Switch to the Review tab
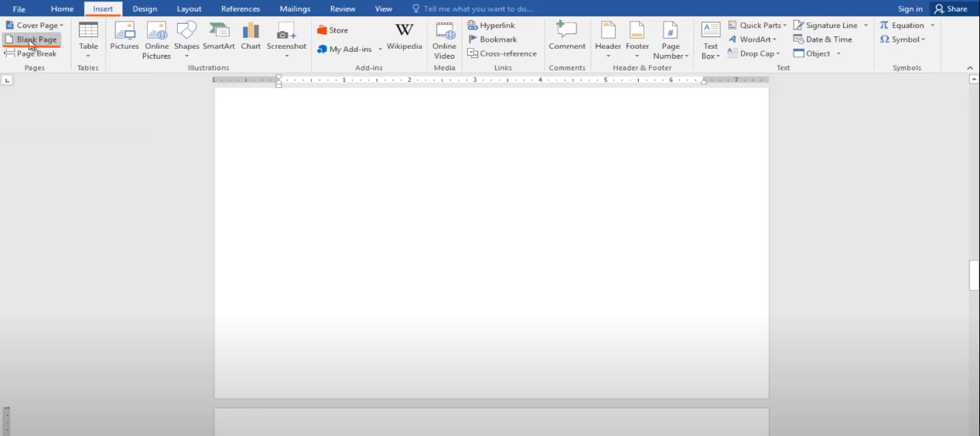Image resolution: width=980 pixels, height=436 pixels. [343, 9]
